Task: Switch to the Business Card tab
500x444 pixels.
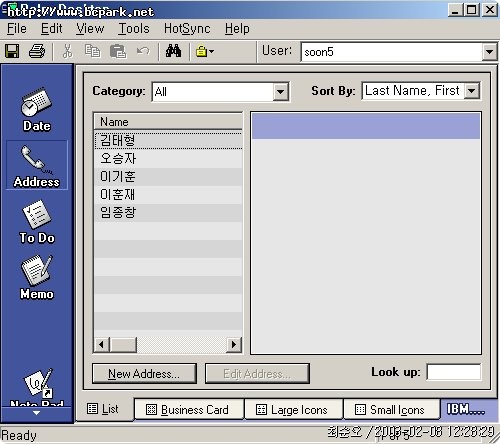Action: pyautogui.click(x=189, y=409)
